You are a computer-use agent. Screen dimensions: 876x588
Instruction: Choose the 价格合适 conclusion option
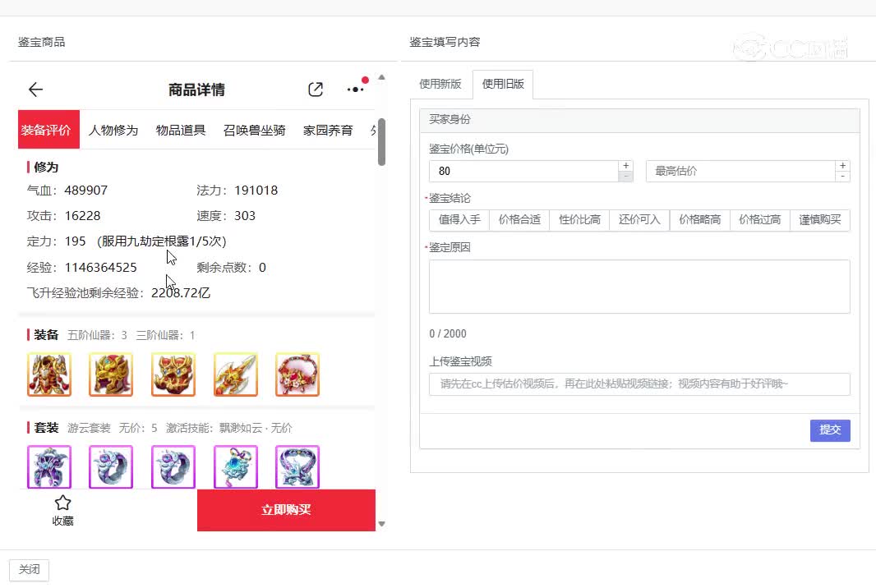pyautogui.click(x=519, y=219)
